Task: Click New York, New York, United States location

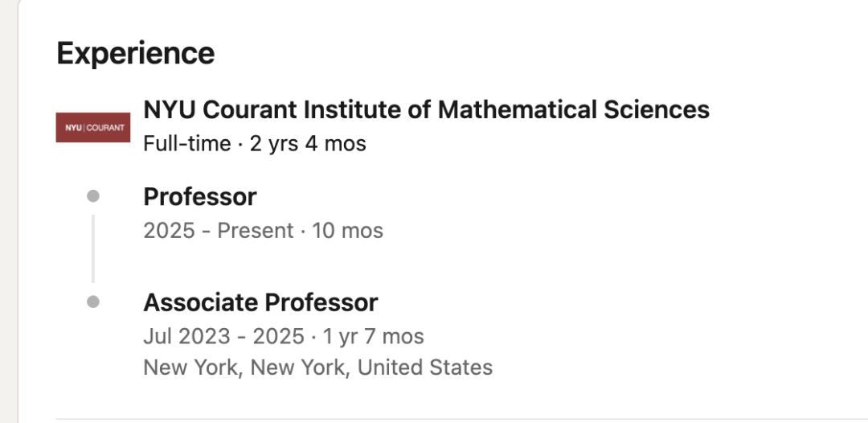Action: click(317, 368)
